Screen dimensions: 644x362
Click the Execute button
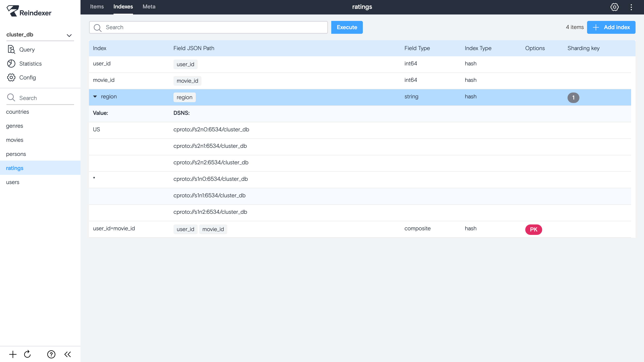pyautogui.click(x=347, y=27)
